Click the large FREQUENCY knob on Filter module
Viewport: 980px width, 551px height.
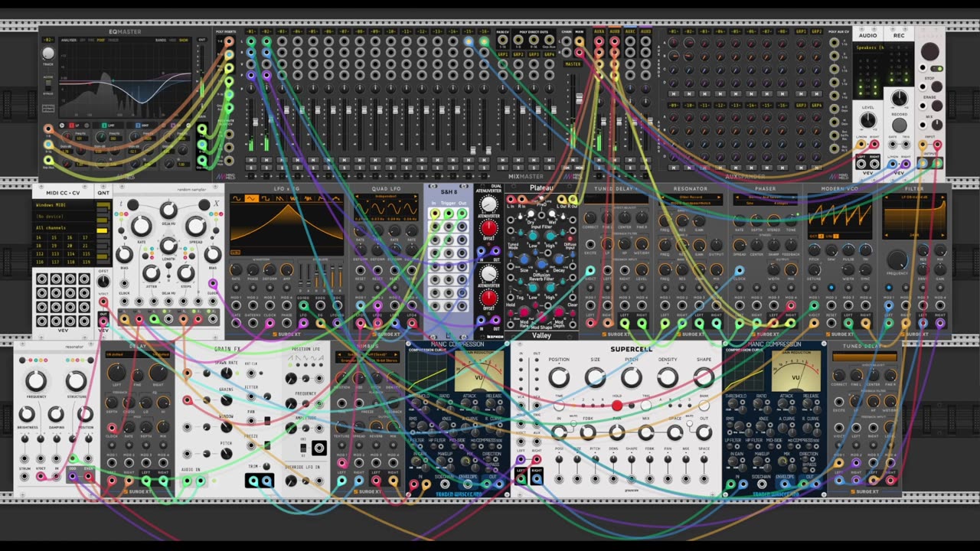(897, 259)
